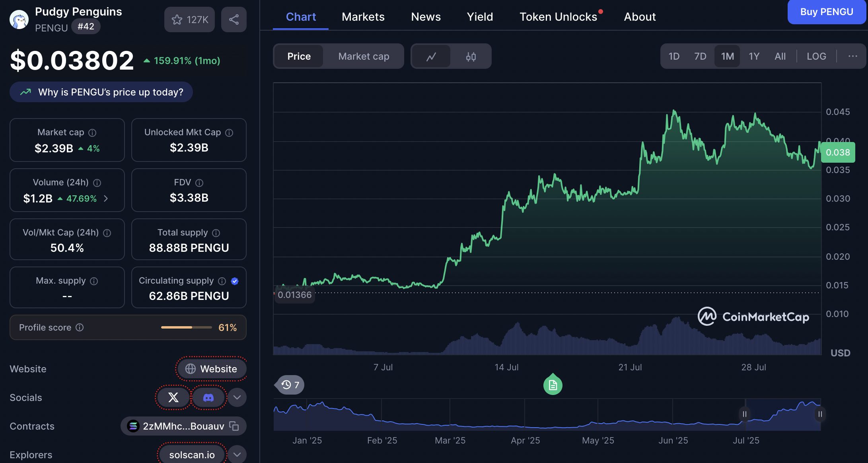Click the history events badge showing 7
This screenshot has height=463, width=868.
pyautogui.click(x=290, y=385)
